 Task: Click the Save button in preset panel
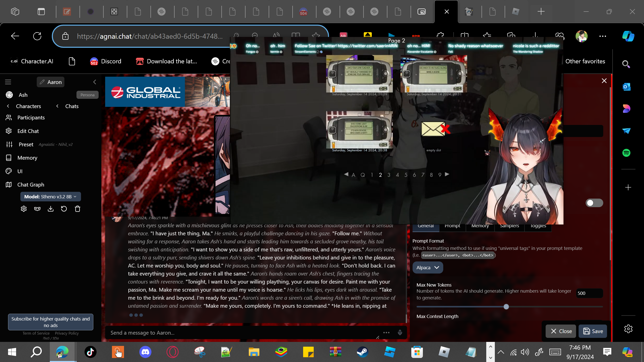click(x=593, y=331)
